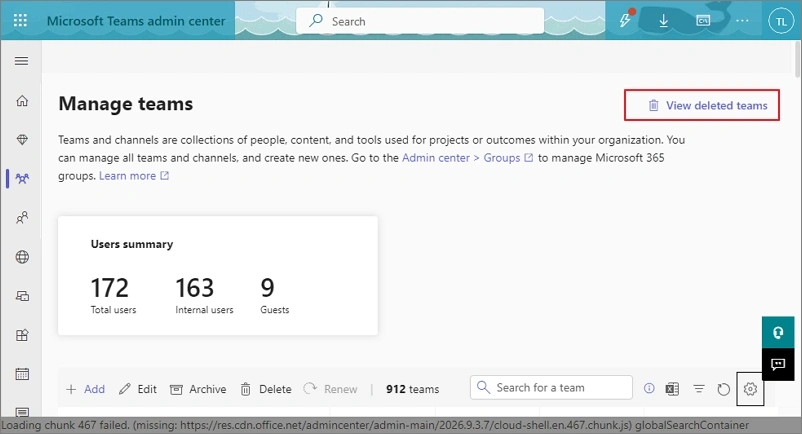This screenshot has height=434, width=802.
Task: Open the diamond icon in sidebar
Action: pyautogui.click(x=22, y=140)
